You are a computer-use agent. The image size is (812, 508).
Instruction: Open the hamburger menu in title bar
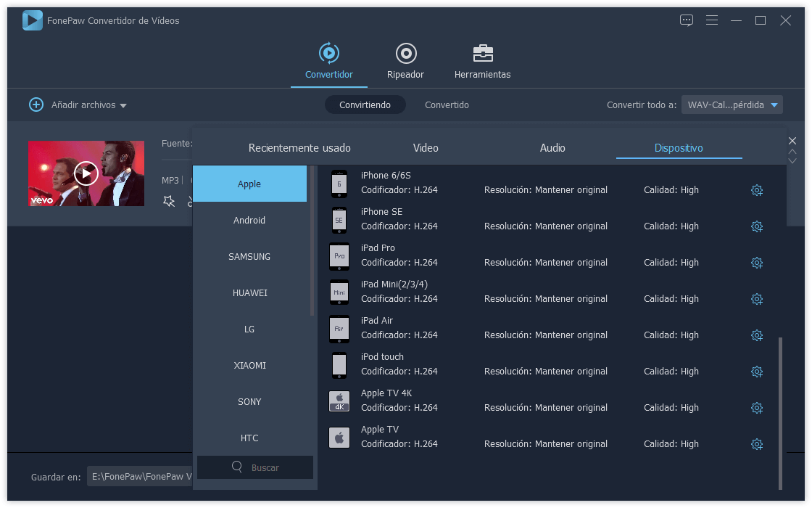click(x=711, y=20)
